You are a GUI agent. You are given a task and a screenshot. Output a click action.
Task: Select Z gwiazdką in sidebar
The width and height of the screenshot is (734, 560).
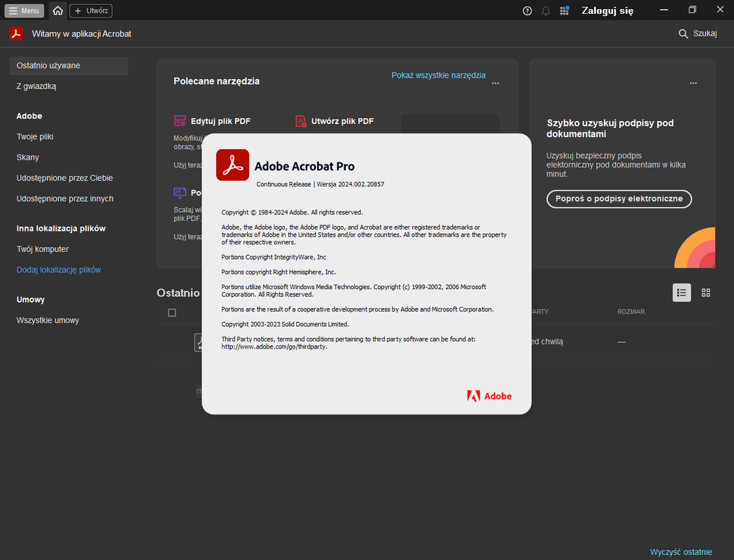click(36, 86)
